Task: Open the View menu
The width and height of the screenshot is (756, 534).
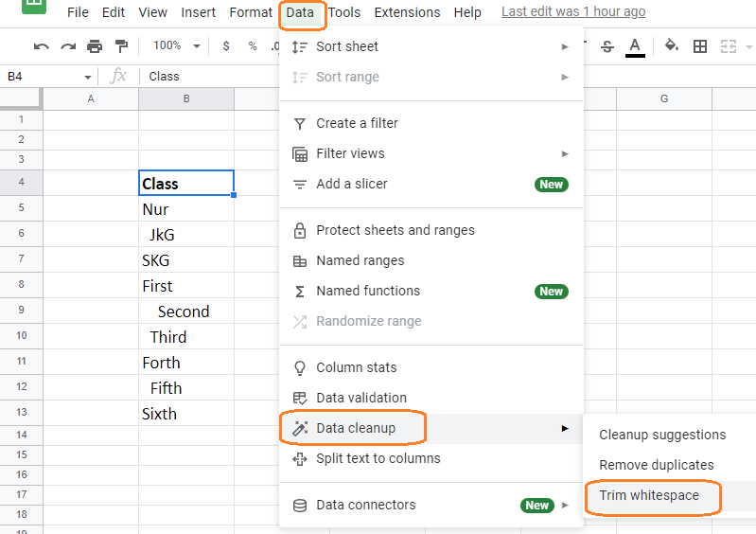Action: coord(152,12)
